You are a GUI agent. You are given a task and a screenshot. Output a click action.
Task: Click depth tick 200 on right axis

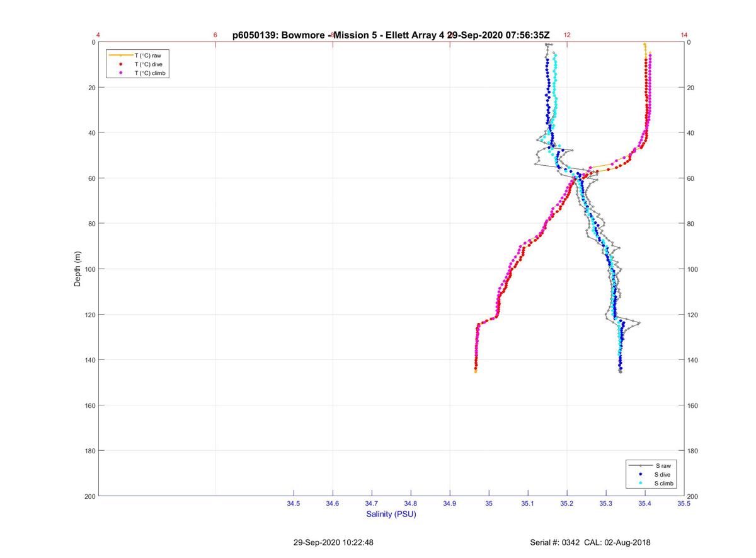click(693, 497)
